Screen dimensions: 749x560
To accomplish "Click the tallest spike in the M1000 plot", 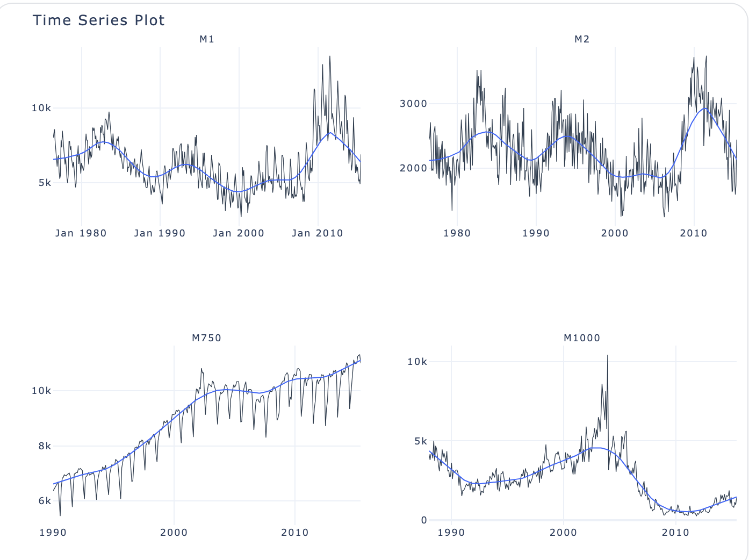I will 608,356.
